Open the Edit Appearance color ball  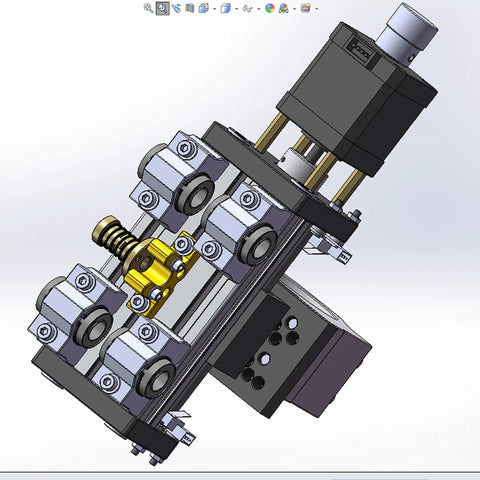coord(270,8)
